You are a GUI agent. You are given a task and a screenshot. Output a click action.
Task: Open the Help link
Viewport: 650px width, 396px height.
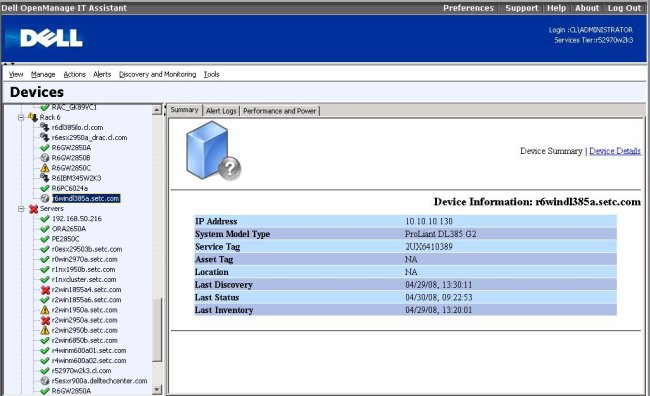coord(556,8)
